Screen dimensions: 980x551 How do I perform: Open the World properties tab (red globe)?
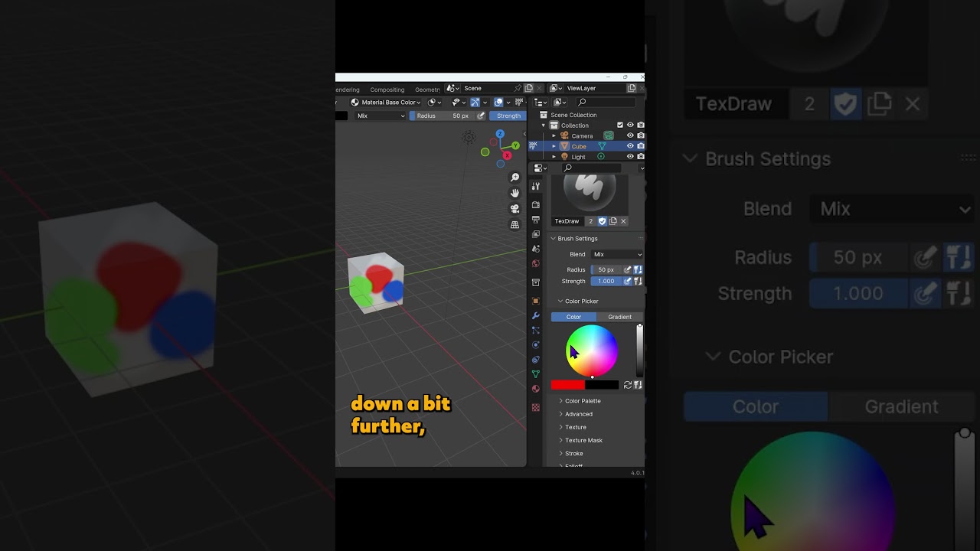536,263
